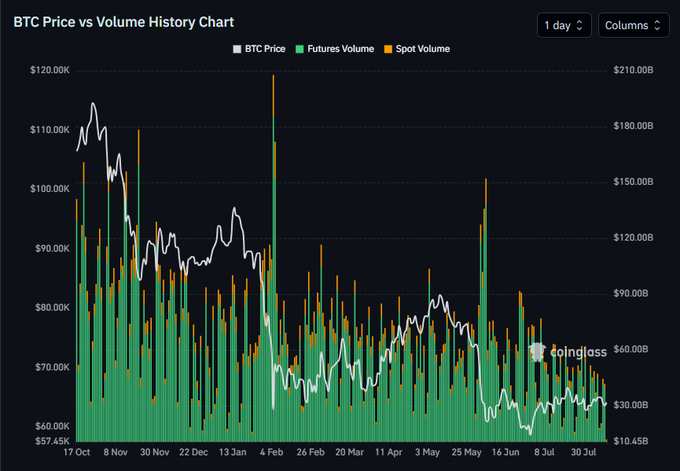Screen dimensions: 680x471
Task: Click the $90.00B volume axis label
Action: pos(631,294)
